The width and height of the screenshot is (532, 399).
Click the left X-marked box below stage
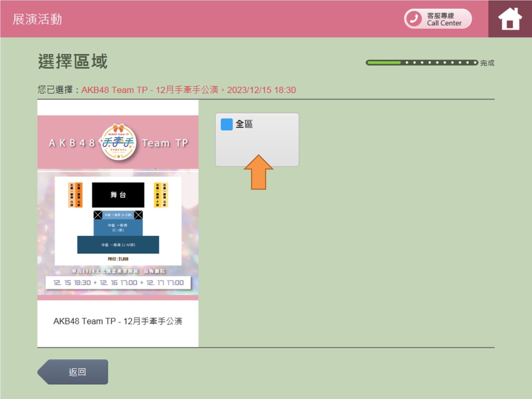click(x=98, y=215)
